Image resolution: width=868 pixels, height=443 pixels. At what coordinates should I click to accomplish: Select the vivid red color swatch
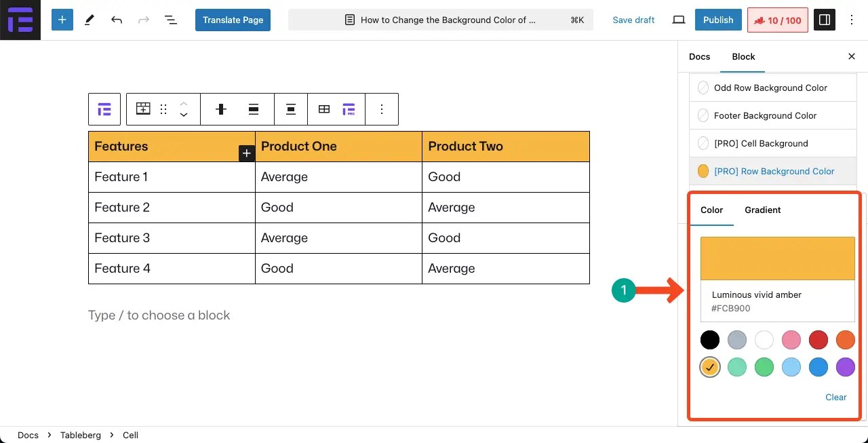pos(818,340)
